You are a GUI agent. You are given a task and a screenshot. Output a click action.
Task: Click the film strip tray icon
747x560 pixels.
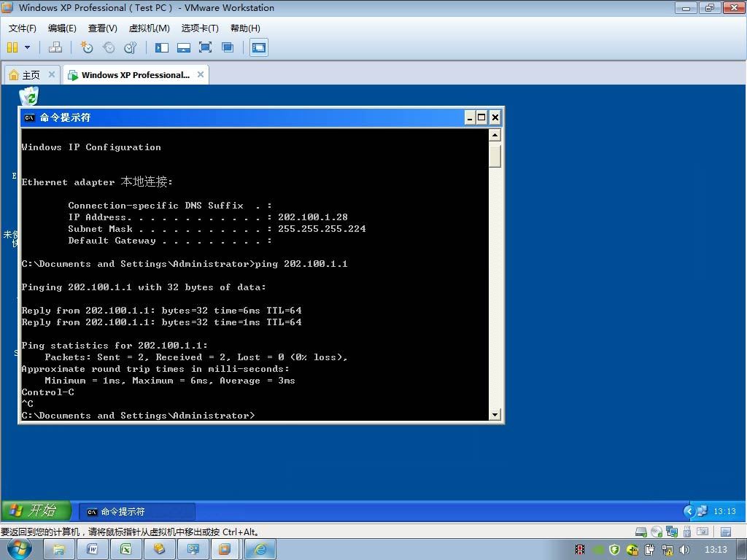580,550
